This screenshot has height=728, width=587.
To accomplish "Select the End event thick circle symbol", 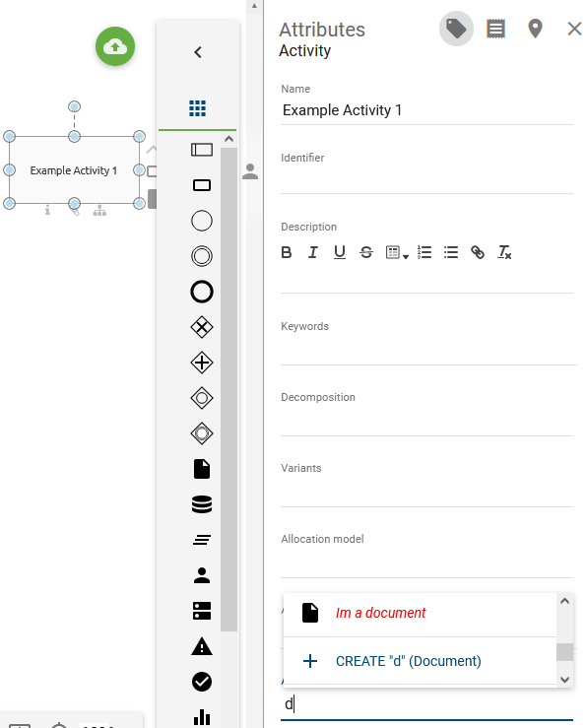I will [202, 292].
